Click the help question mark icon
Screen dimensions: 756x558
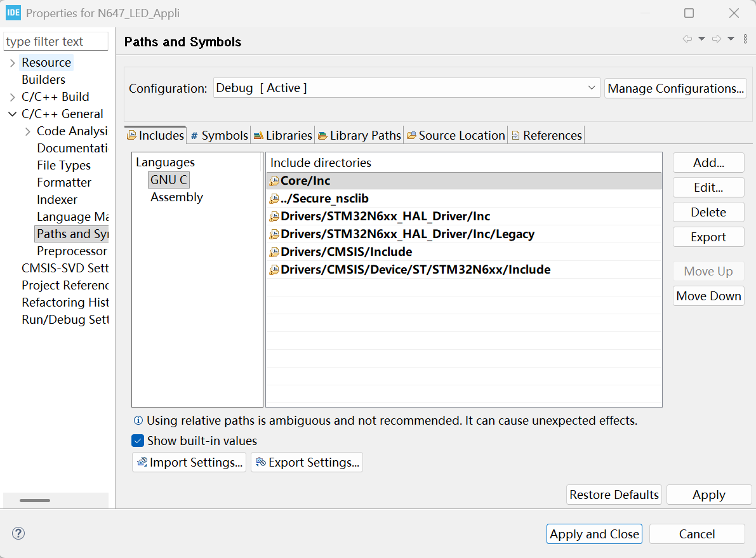pos(18,533)
